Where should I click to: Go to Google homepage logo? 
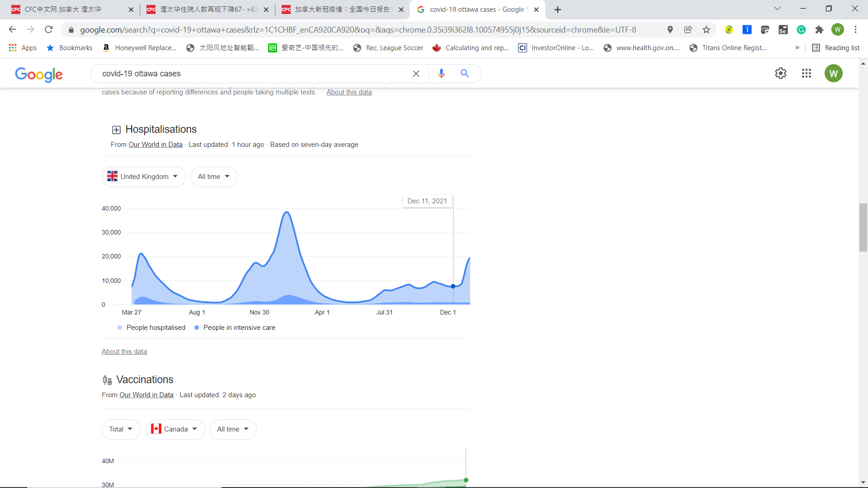[x=39, y=74]
